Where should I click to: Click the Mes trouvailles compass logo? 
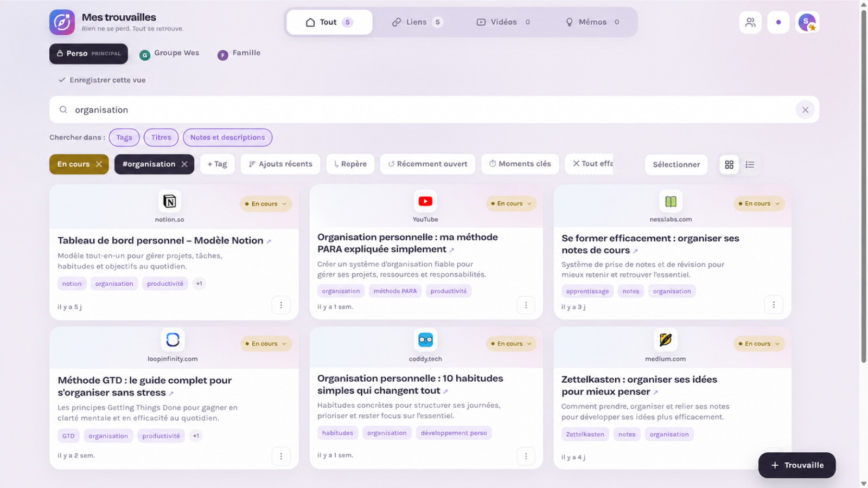[62, 22]
